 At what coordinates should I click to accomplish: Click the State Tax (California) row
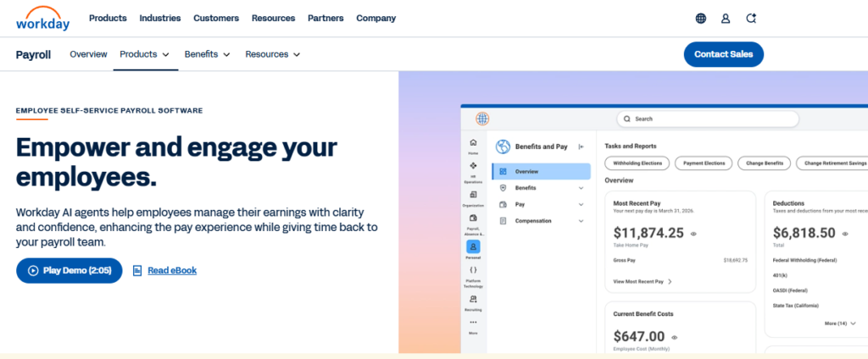tap(795, 306)
